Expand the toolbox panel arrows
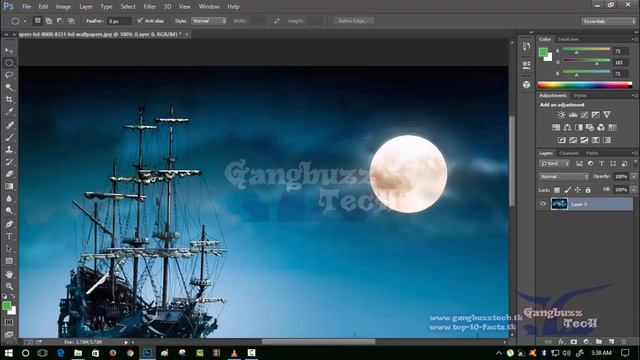This screenshot has width=640, height=360. [6, 35]
